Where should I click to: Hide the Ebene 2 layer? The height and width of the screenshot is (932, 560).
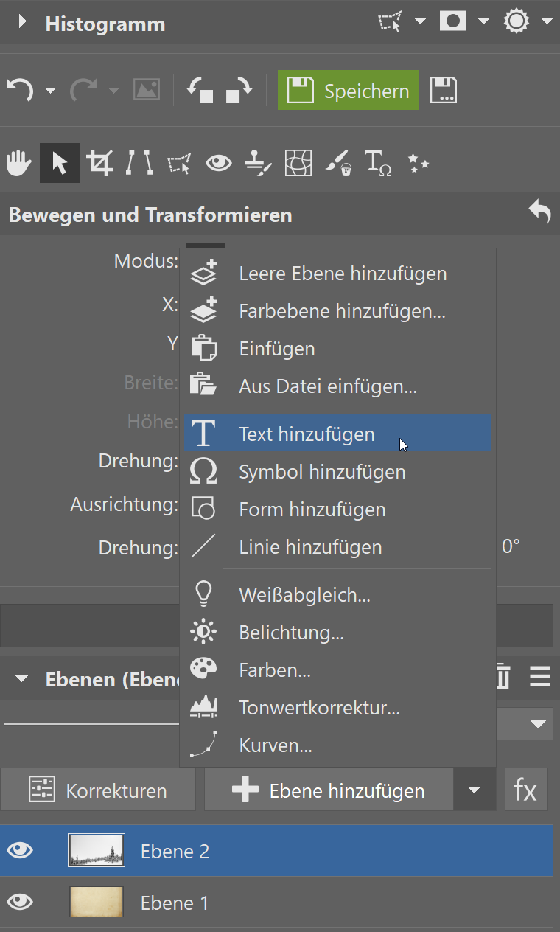[20, 849]
